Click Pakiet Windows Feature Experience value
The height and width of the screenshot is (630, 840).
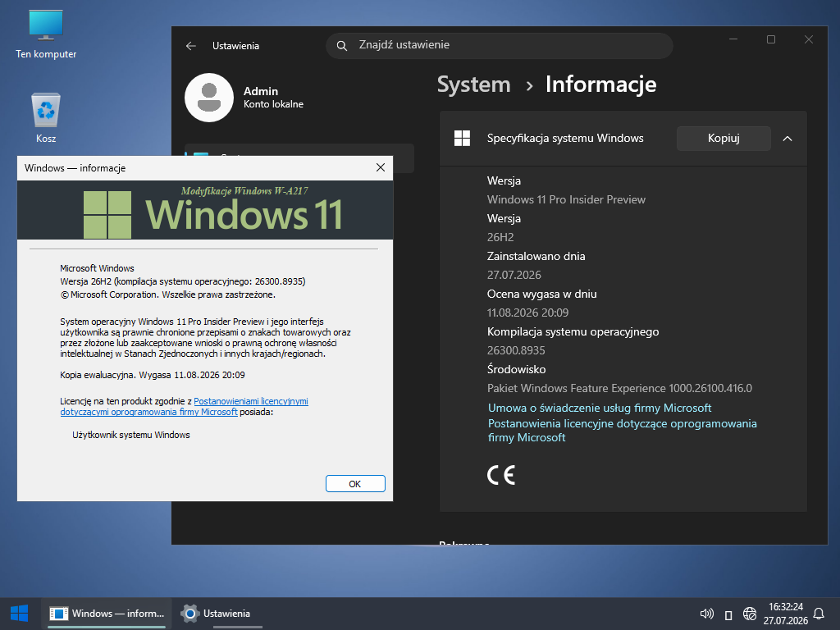619,388
